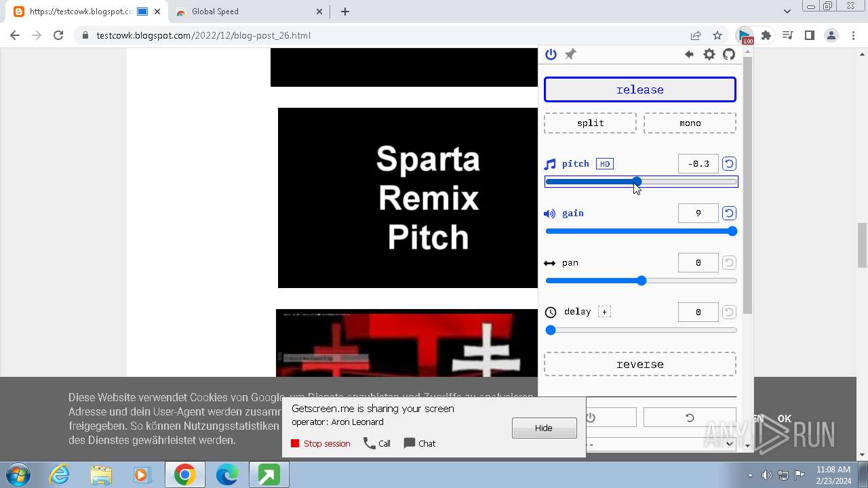This screenshot has width=868, height=488.
Task: Open the dropdown at panel bottom
Action: (661, 444)
